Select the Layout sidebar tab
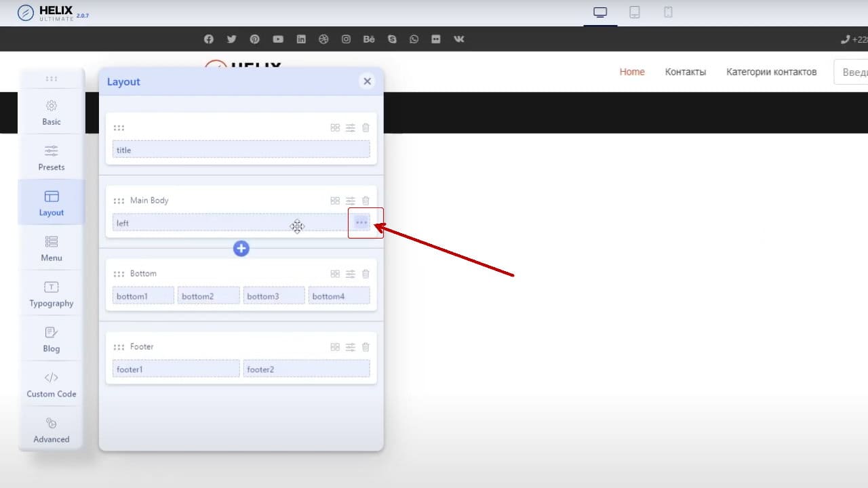 tap(52, 203)
